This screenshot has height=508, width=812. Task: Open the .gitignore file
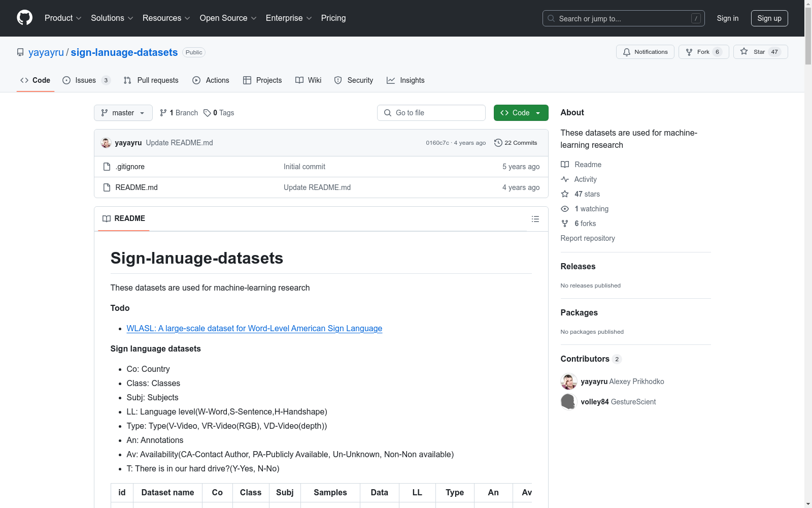[130, 167]
